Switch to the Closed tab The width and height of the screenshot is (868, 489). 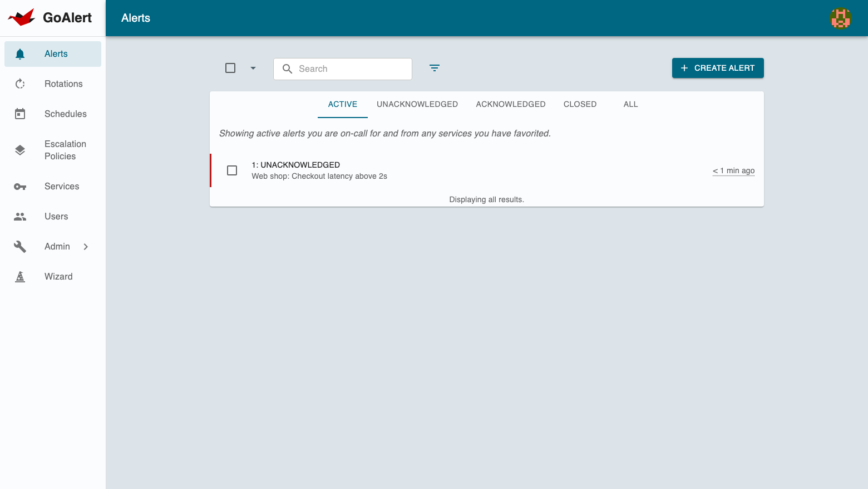(580, 105)
